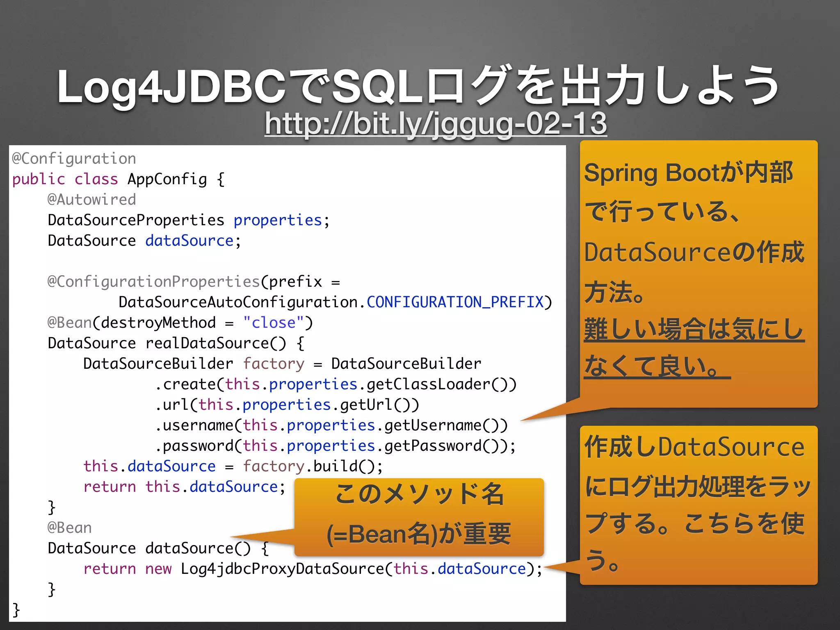Click the 'public class AppConfig {' line
Viewport: 840px width, 630px height.
[119, 179]
